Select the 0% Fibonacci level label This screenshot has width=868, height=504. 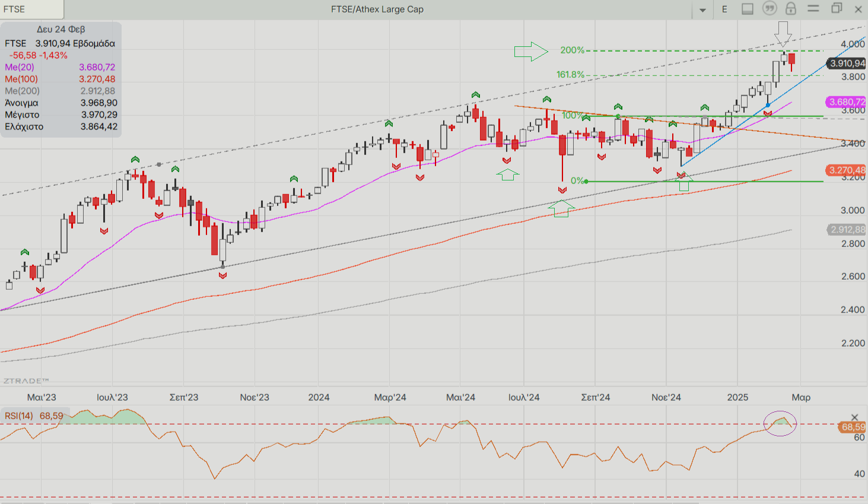click(577, 180)
